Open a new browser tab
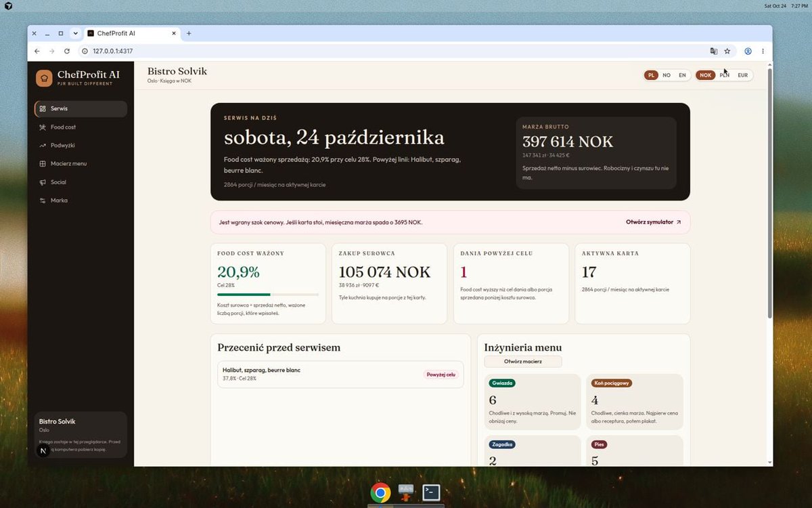 pos(189,33)
